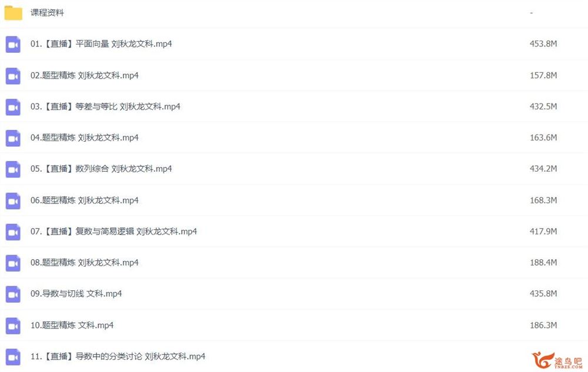Click video icon beside 02.题型精炼 file
The height and width of the screenshot is (372, 588).
13,76
